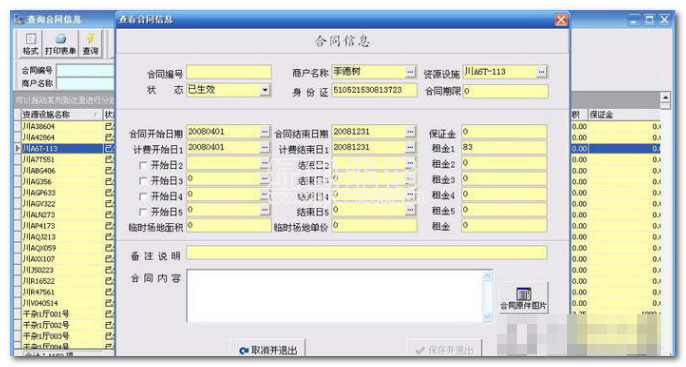Viewport: 686px width, 367px height.
Task: Expand 开始日2 date dropdown
Action: (x=265, y=163)
